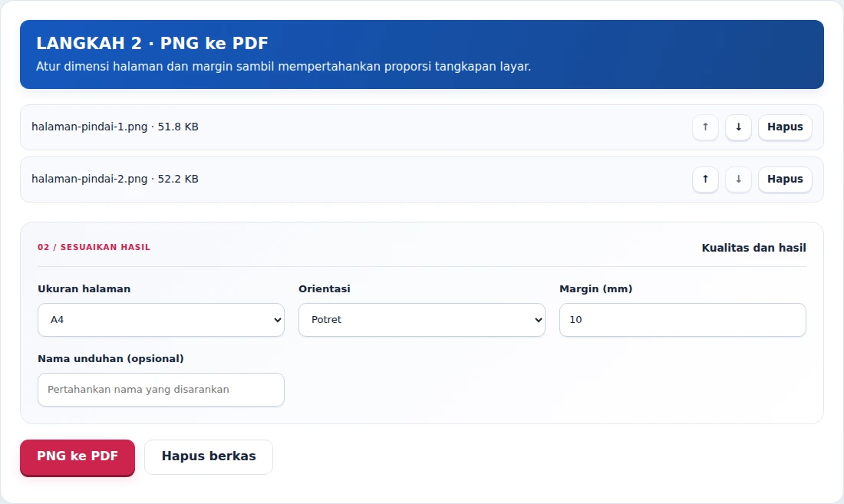Image resolution: width=844 pixels, height=504 pixels.
Task: Click the 'Kualitas dan hasil' text
Action: (753, 248)
